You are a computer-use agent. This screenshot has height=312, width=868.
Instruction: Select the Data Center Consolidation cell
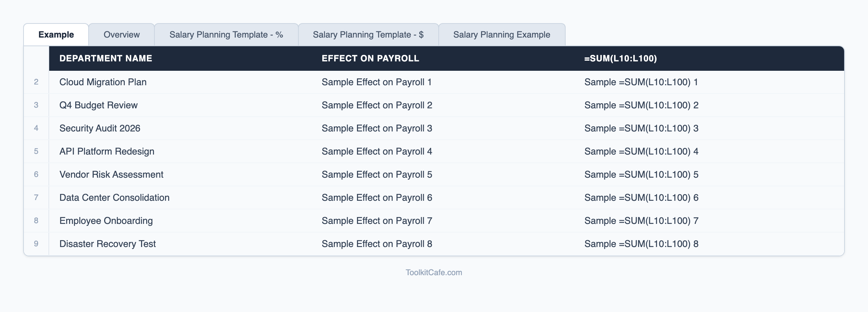pyautogui.click(x=114, y=198)
